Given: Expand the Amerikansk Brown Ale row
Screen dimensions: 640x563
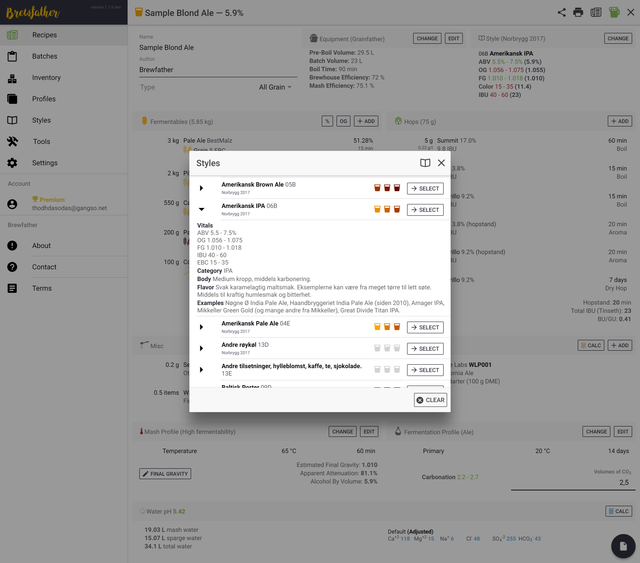Looking at the screenshot, I should 201,188.
